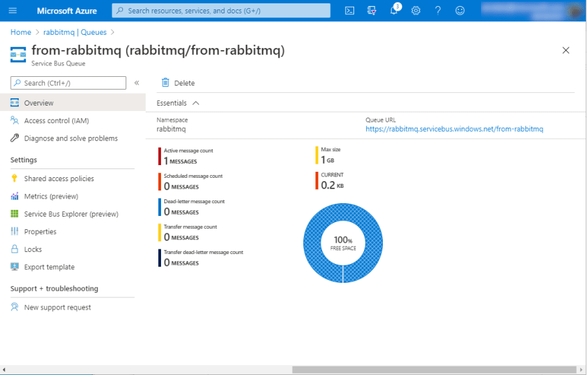Go to the Home breadcrumb

coord(21,32)
